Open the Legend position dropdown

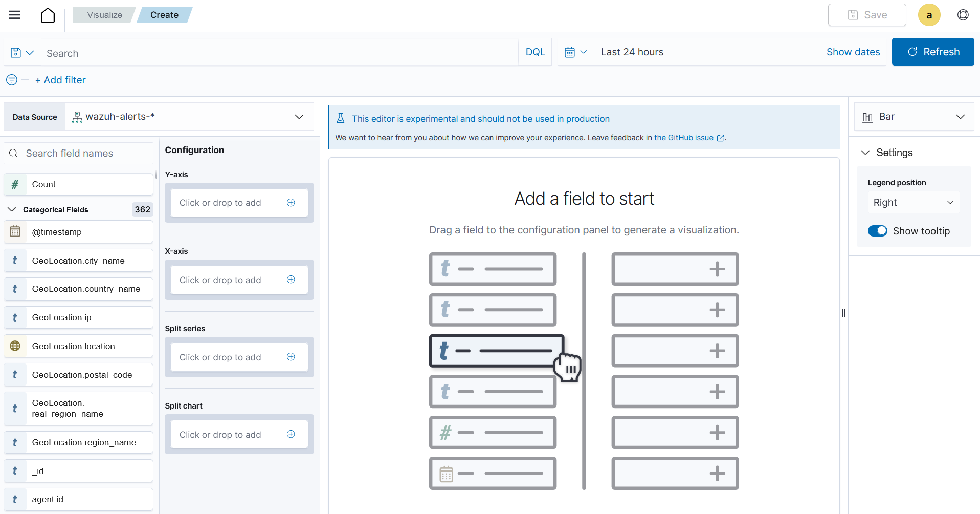[x=914, y=202]
